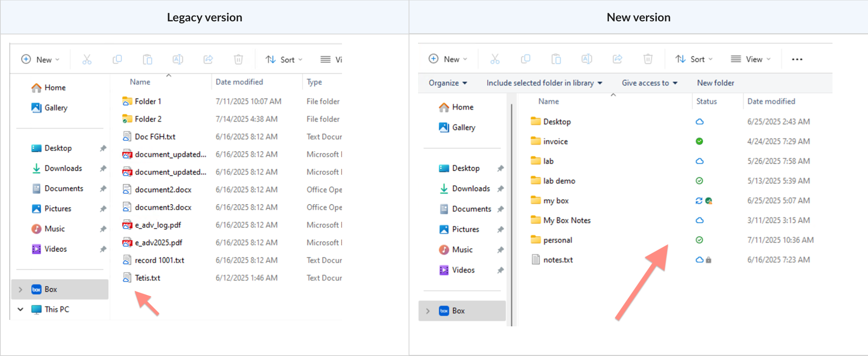
Task: Click the Share icon in the legacy toolbar
Action: tap(208, 59)
